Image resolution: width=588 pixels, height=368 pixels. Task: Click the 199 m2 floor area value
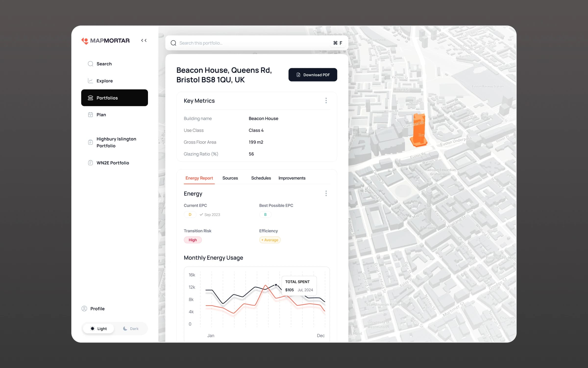click(256, 142)
